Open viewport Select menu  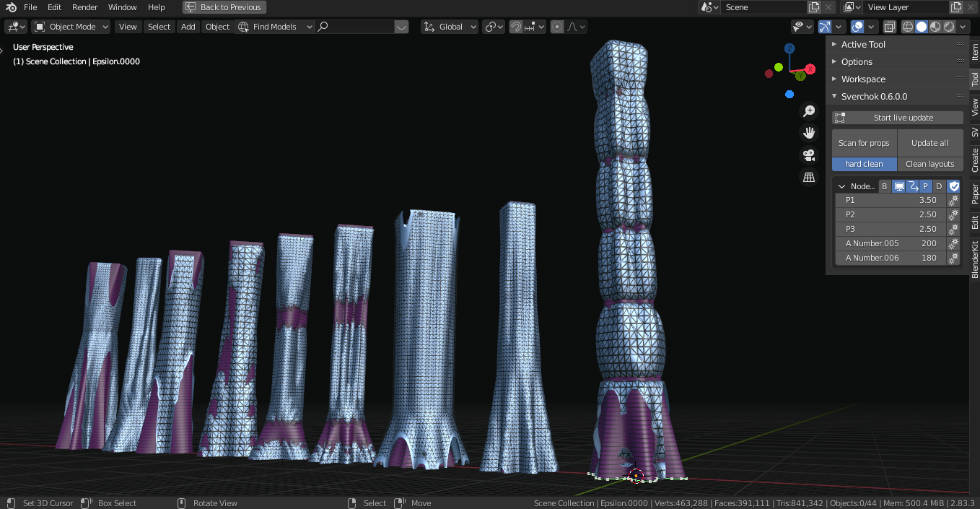(159, 27)
